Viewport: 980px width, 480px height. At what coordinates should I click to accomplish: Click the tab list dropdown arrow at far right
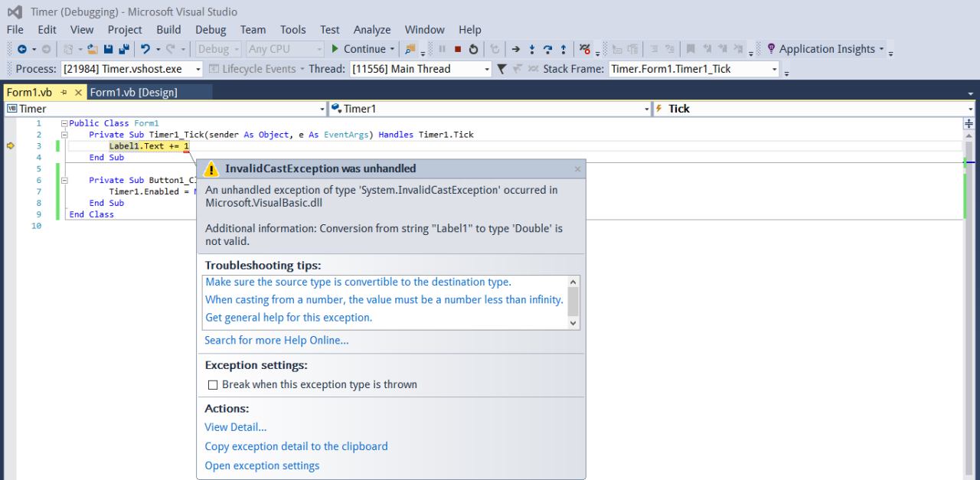point(972,93)
